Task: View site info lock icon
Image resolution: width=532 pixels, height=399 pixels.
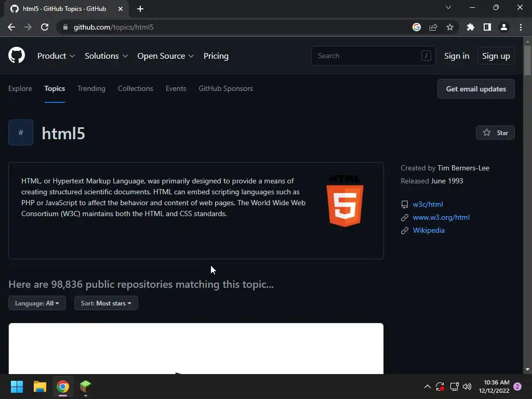Action: pyautogui.click(x=65, y=27)
